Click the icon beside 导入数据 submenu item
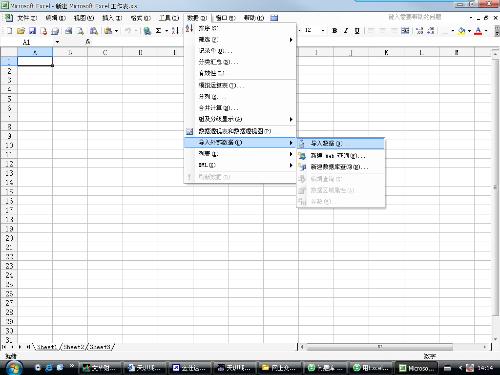The height and width of the screenshot is (375, 500). [302, 144]
